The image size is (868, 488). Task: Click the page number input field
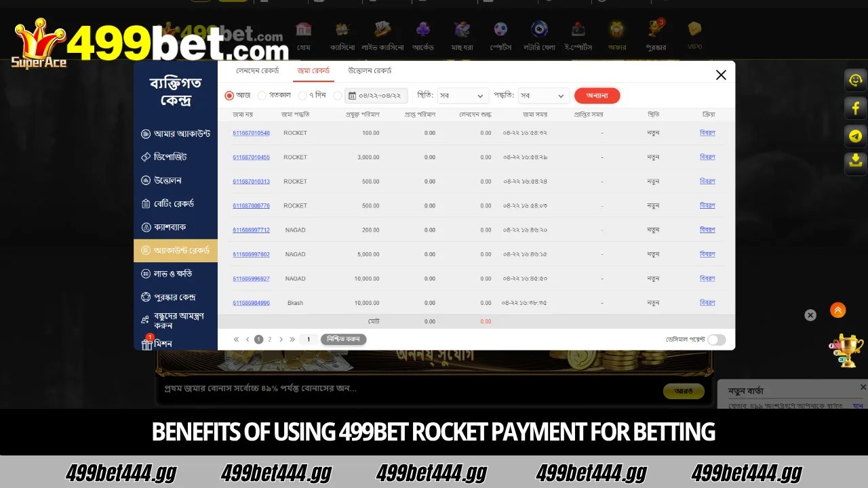(309, 340)
